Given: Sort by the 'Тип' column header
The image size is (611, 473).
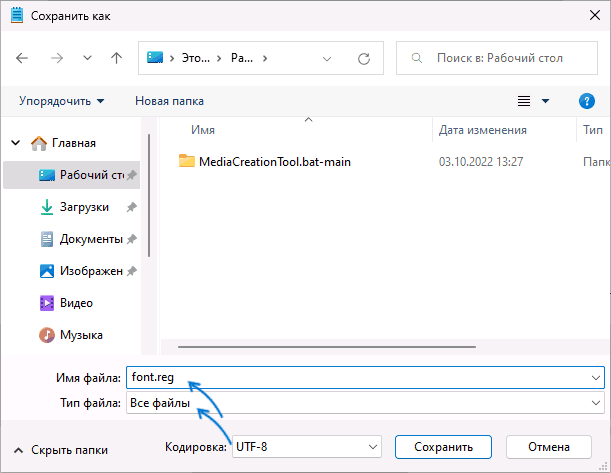Looking at the screenshot, I should pyautogui.click(x=593, y=130).
